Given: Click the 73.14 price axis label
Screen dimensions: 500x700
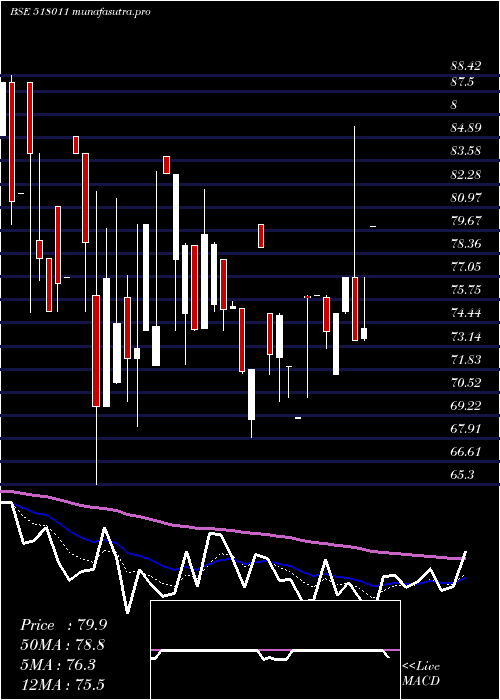Looking at the screenshot, I should point(466,337).
